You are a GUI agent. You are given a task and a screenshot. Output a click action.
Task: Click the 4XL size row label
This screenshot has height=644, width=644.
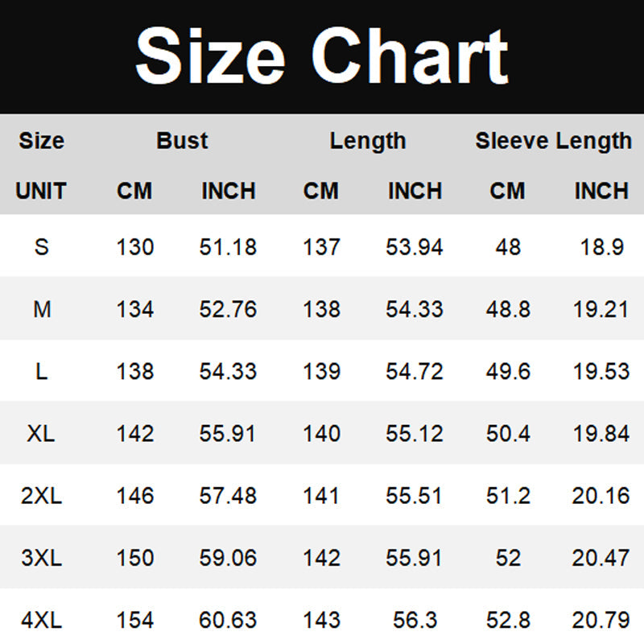click(41, 620)
